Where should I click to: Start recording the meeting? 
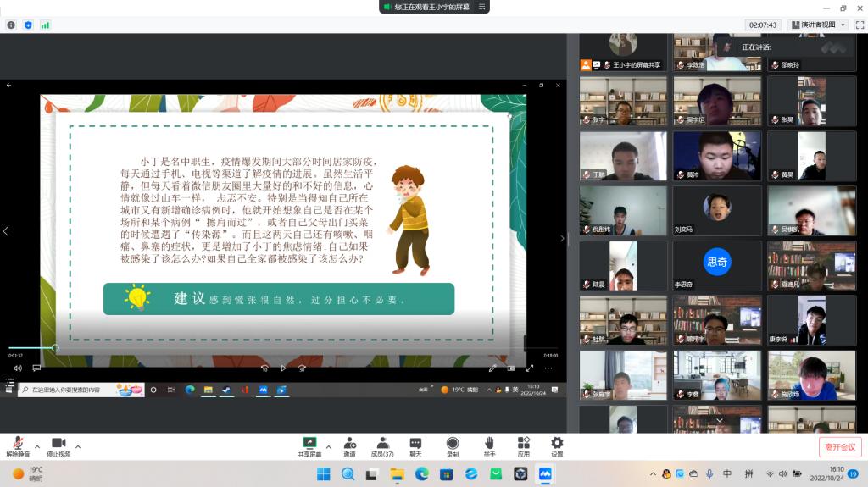pyautogui.click(x=453, y=445)
